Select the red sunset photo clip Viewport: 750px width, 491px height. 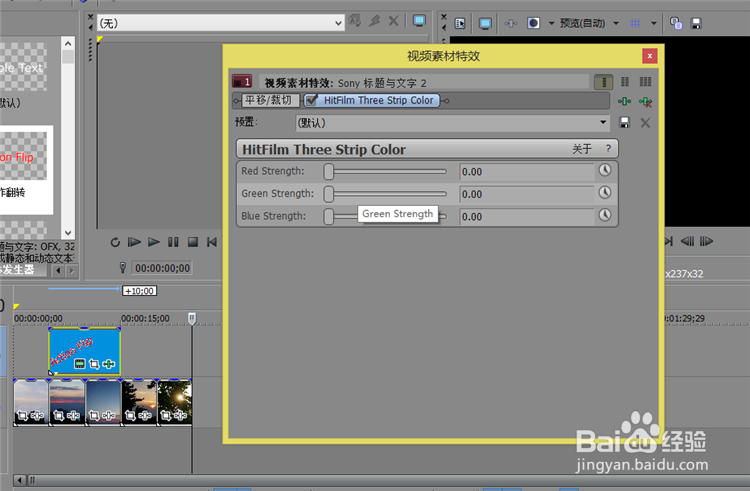tap(67, 402)
